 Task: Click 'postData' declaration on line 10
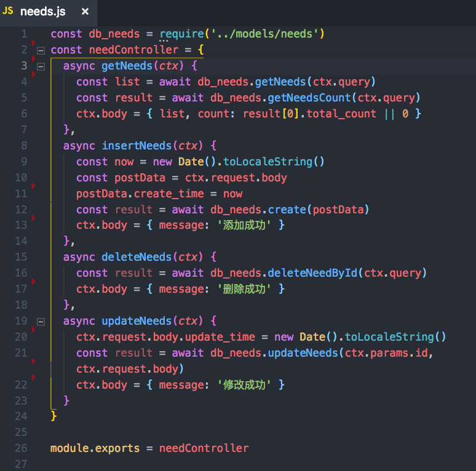click(x=140, y=178)
